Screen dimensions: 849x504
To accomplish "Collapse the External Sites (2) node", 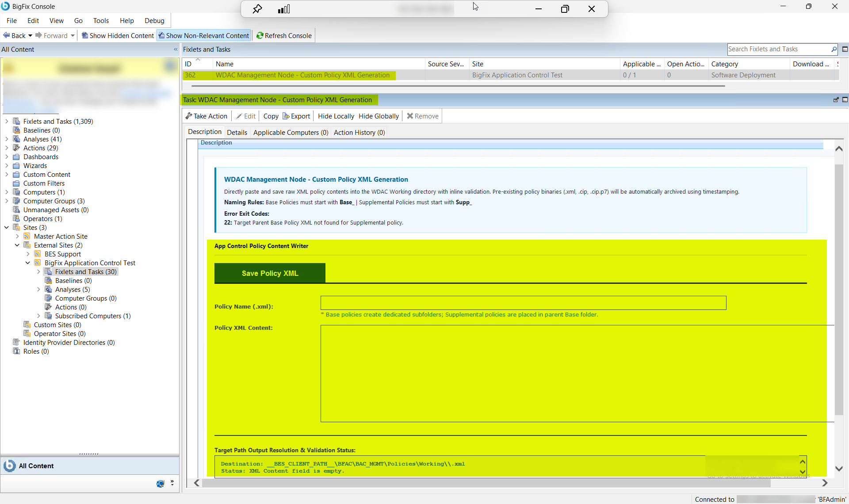I will tap(17, 245).
